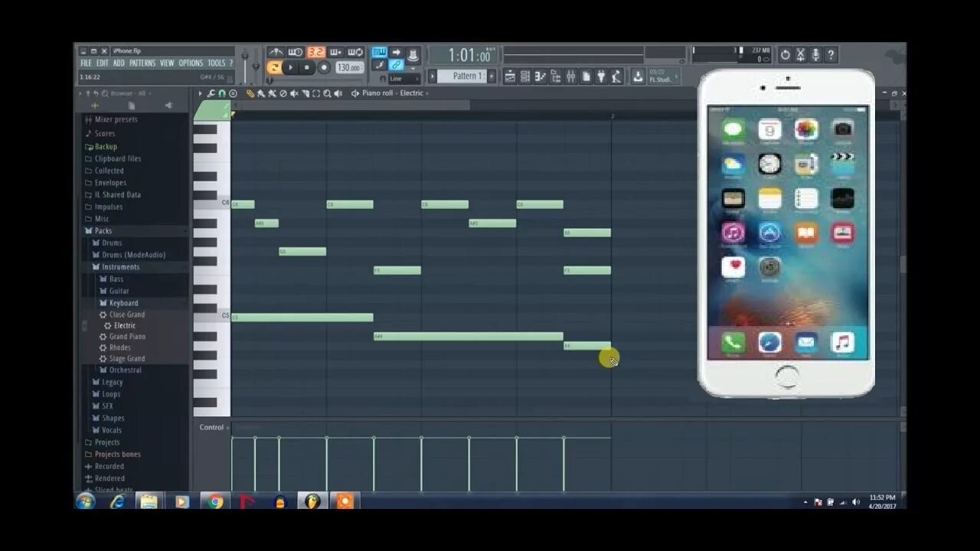
Task: Select the piano roll Slice tool
Action: [x=305, y=93]
